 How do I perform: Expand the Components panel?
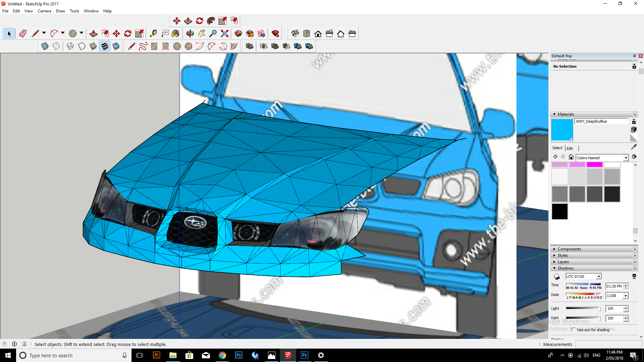pyautogui.click(x=569, y=249)
